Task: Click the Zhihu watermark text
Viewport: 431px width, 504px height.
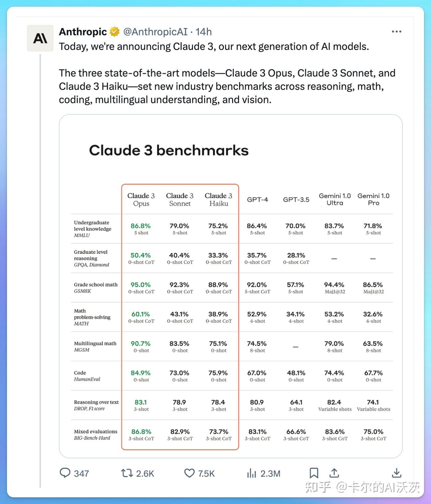Action: point(362,487)
